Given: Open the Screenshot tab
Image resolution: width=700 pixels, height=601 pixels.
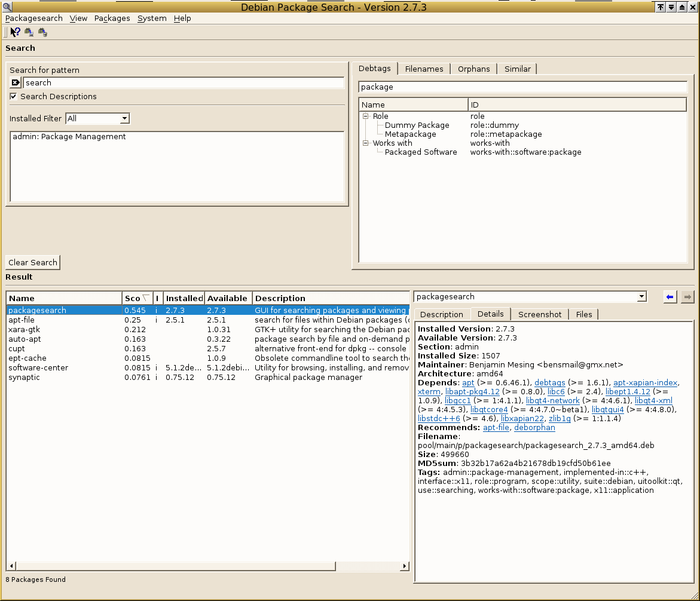Looking at the screenshot, I should pyautogui.click(x=540, y=315).
